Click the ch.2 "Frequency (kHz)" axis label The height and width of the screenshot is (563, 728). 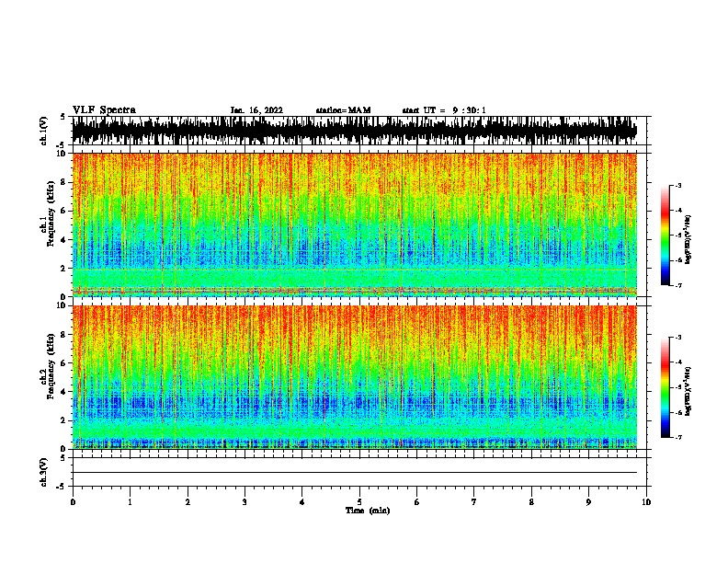point(51,366)
